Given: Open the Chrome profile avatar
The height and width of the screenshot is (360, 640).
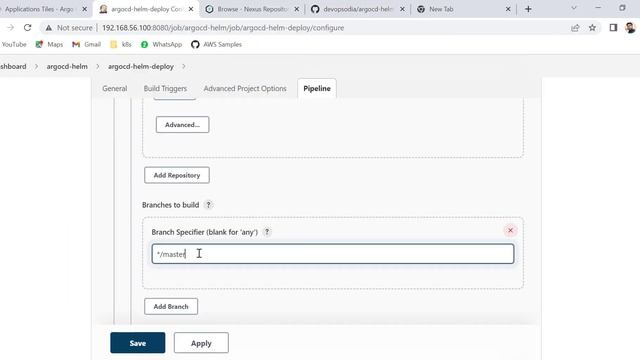Looking at the screenshot, I should [x=630, y=28].
